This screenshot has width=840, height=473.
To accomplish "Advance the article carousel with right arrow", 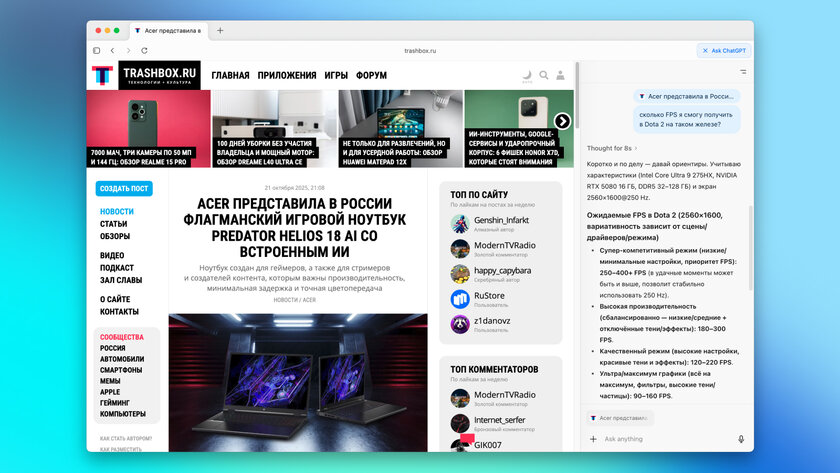I will point(562,121).
